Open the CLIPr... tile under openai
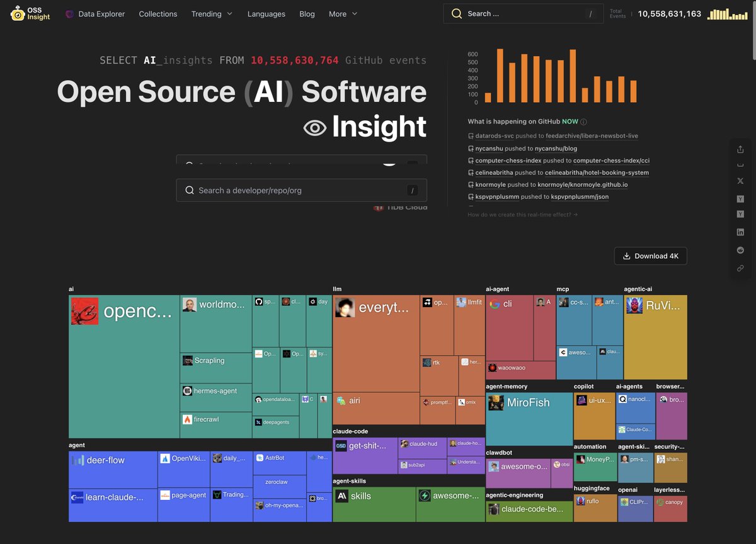756x544 pixels. (x=636, y=508)
